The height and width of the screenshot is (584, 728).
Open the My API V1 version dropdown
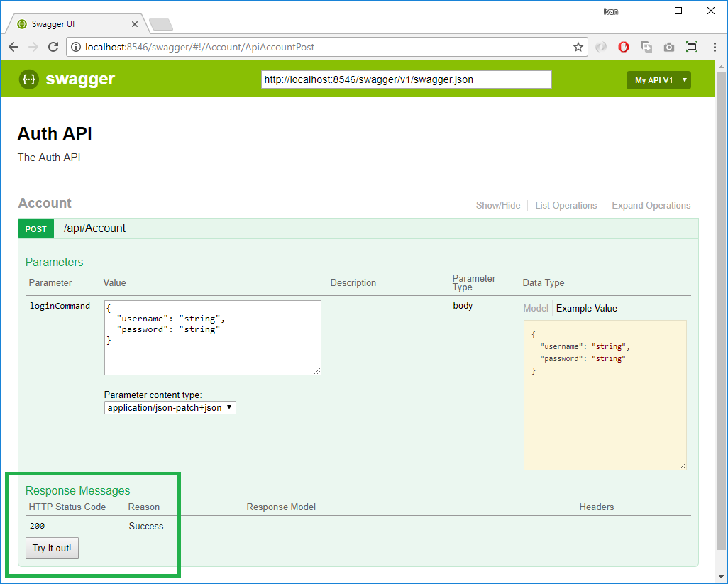click(658, 80)
